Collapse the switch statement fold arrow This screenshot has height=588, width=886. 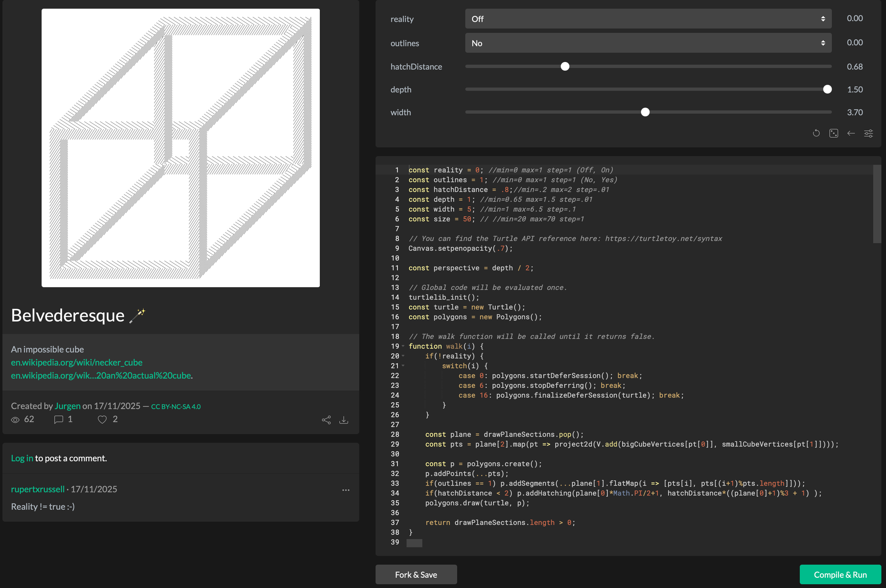403,366
